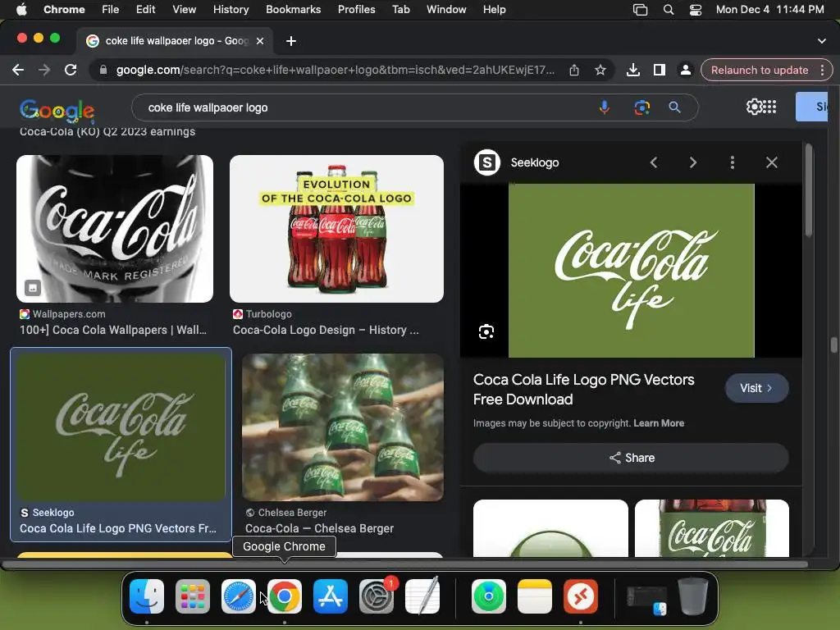Viewport: 840px width, 630px height.
Task: Open App Store from the Dock
Action: pyautogui.click(x=330, y=596)
